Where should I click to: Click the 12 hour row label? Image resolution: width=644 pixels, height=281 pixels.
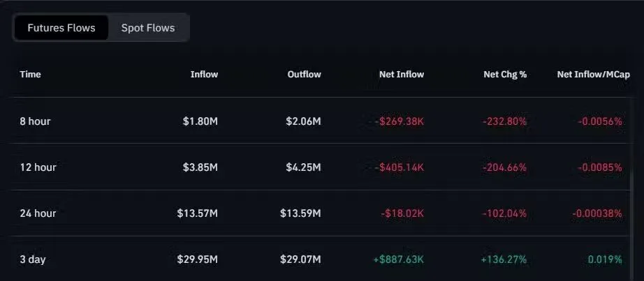[38, 167]
